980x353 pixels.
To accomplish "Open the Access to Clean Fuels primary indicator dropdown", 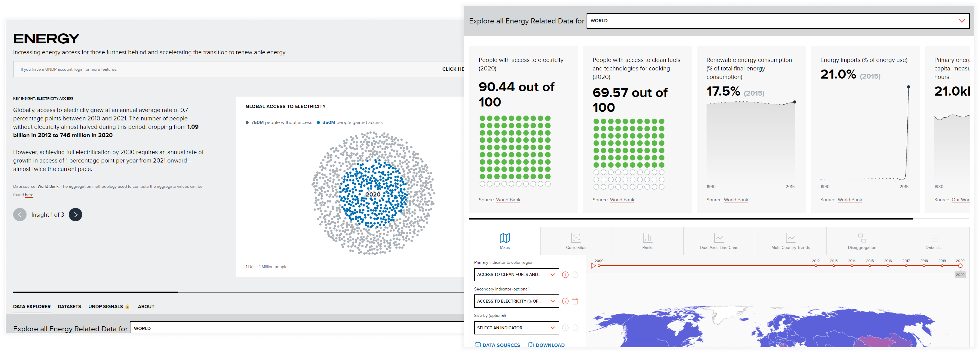I will coord(516,275).
